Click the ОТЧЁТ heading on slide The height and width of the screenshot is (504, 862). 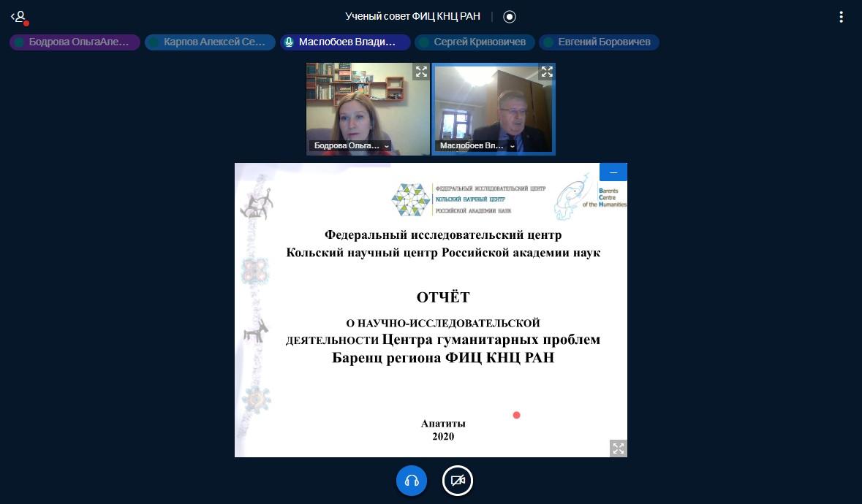point(443,297)
